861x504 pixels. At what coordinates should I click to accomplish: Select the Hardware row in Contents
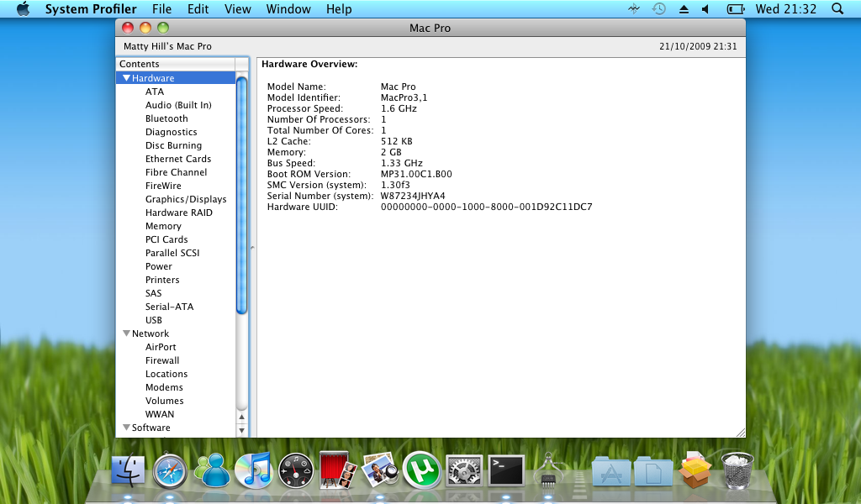coord(176,78)
